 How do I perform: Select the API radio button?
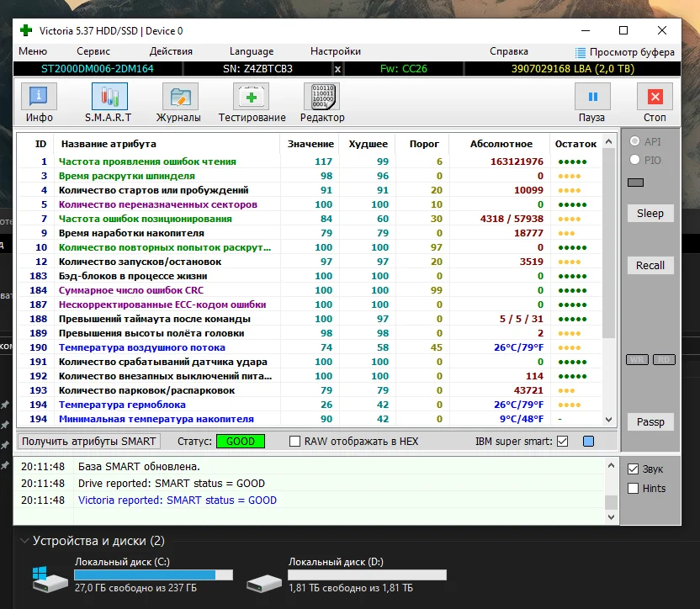pos(634,141)
